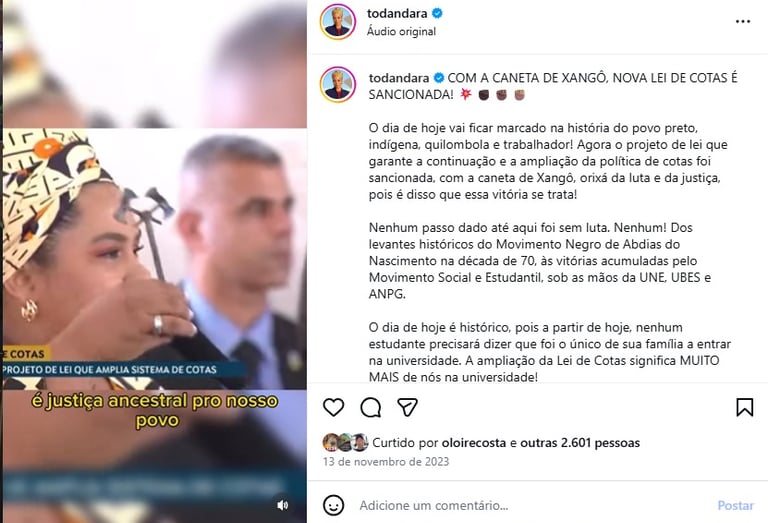Click the Postar button
The width and height of the screenshot is (768, 523).
click(735, 505)
